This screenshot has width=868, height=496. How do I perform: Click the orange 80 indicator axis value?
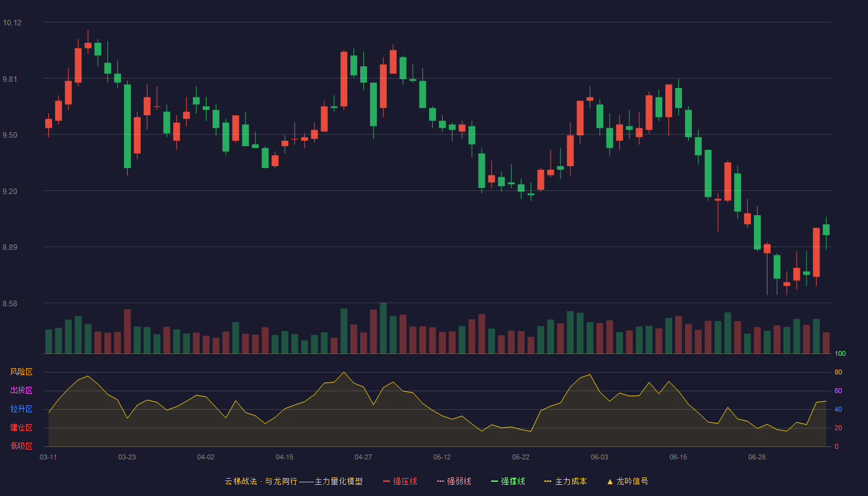pos(838,372)
